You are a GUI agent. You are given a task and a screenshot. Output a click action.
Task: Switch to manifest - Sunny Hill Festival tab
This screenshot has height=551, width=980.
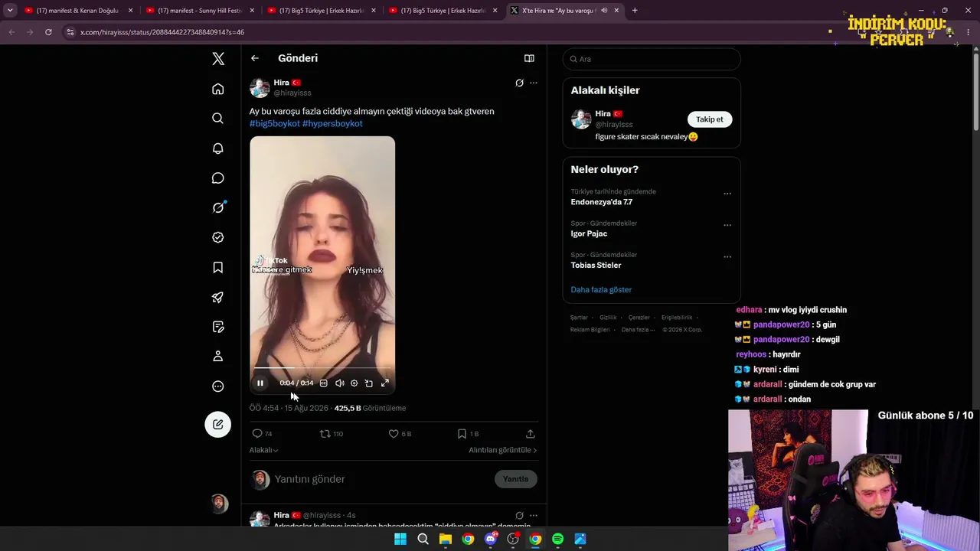pyautogui.click(x=199, y=11)
